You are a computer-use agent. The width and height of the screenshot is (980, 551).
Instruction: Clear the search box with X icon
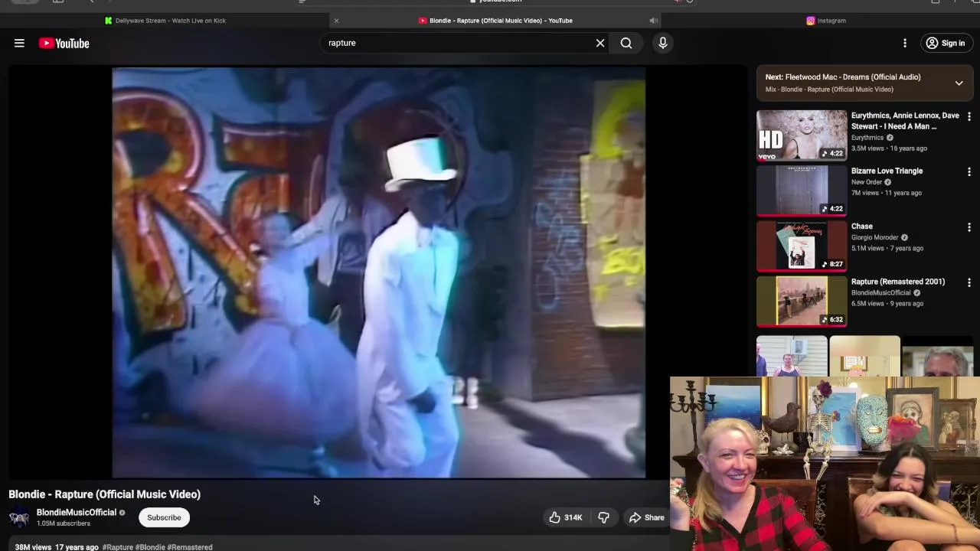(600, 43)
